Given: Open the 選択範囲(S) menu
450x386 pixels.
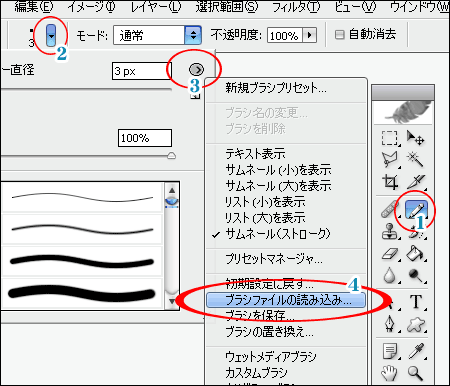Looking at the screenshot, I should point(227,7).
